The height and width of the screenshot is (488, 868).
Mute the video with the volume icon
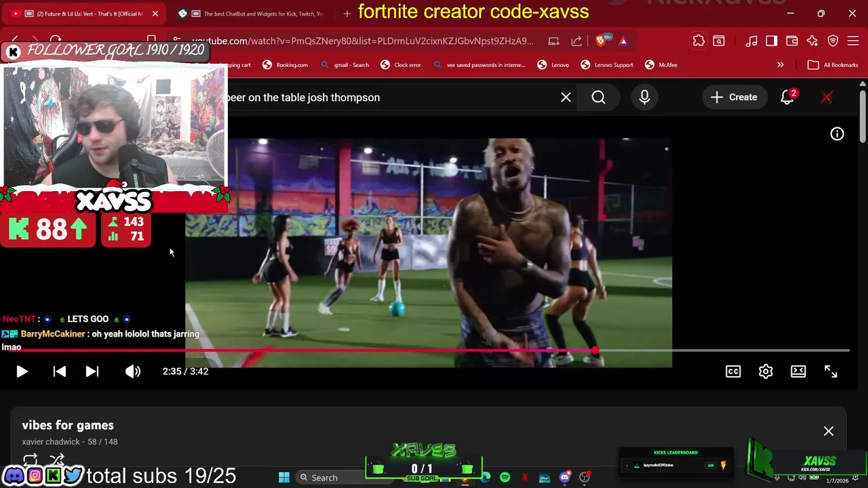click(133, 371)
